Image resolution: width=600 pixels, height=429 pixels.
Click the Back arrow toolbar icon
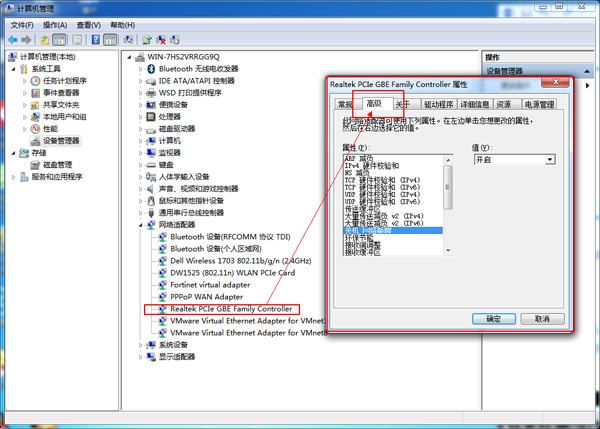click(11, 39)
